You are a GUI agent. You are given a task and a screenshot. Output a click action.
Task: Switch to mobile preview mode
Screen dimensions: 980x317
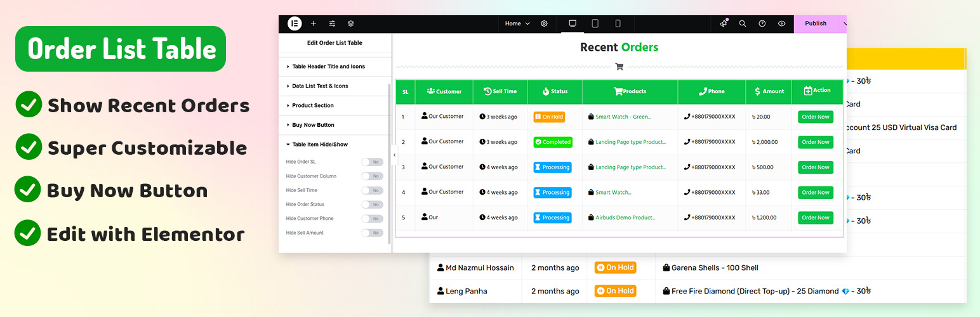pos(618,23)
